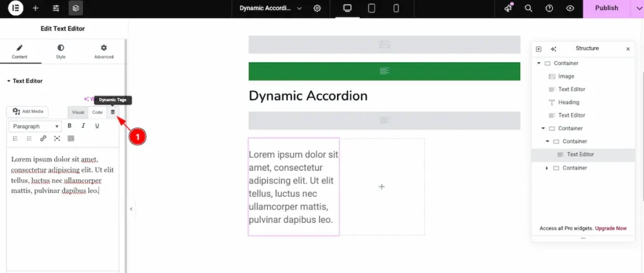Open Site Settings sliders icon
This screenshot has width=644, height=273.
point(56,8)
